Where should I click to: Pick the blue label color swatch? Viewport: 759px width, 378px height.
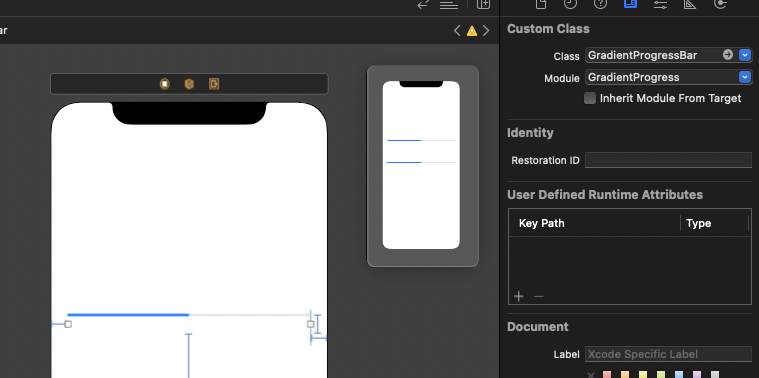679,375
